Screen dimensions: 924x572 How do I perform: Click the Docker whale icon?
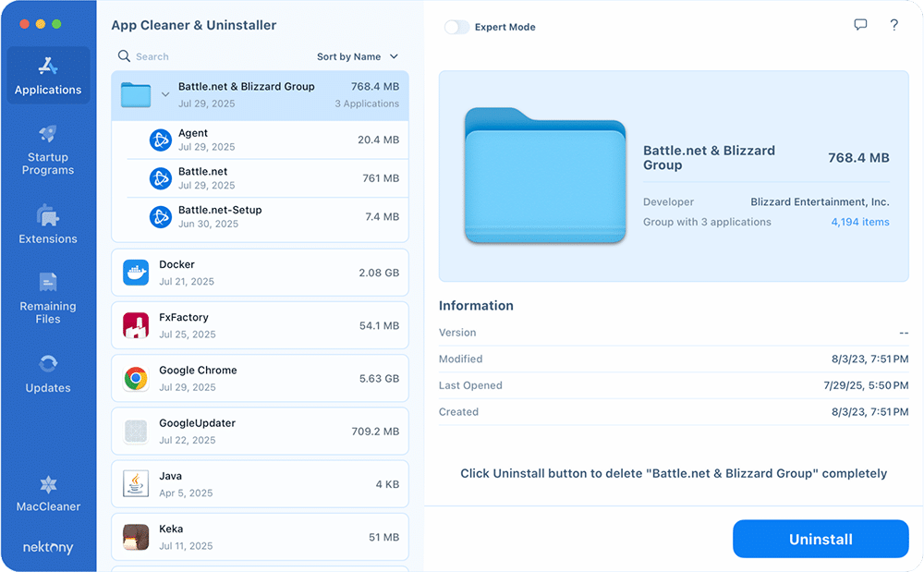pyautogui.click(x=136, y=273)
